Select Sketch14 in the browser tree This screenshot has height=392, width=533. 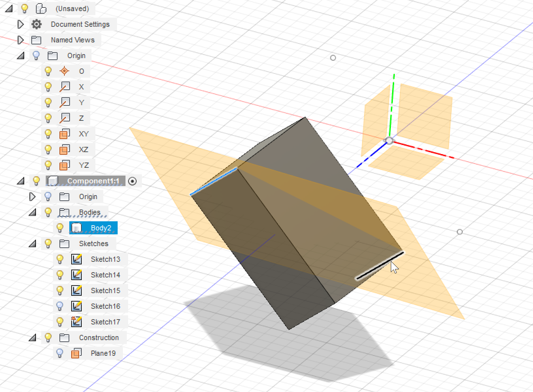point(105,275)
